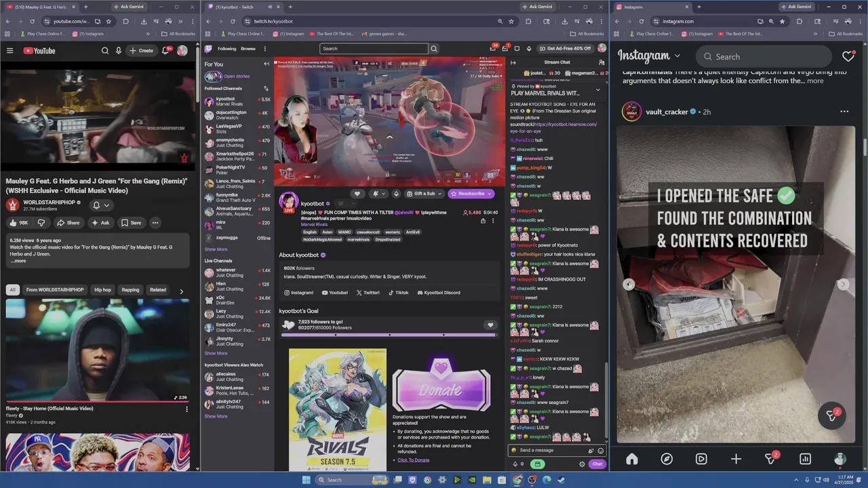This screenshot has width=868, height=488.
Task: Open WORLDSTARHIPHOP notification preference dropdown
Action: [x=100, y=205]
